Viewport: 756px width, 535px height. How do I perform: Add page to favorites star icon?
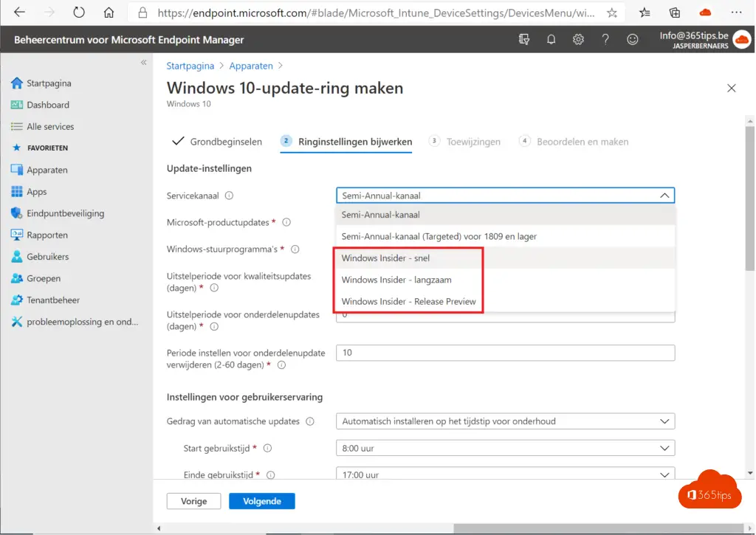[x=612, y=13]
